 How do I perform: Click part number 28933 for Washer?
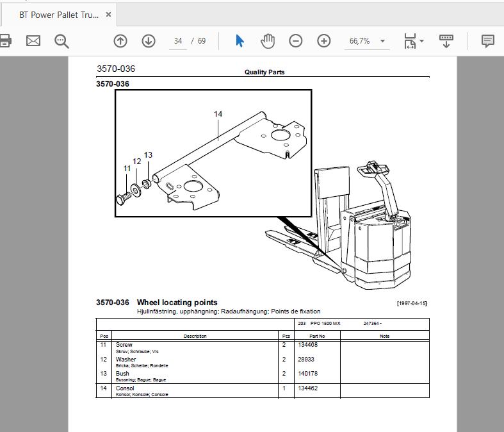[306, 359]
